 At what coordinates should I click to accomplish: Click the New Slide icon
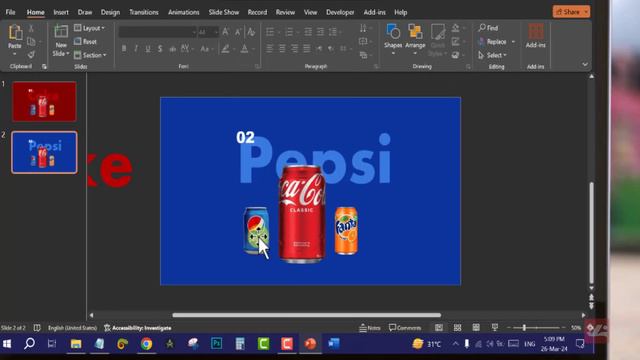pyautogui.click(x=61, y=31)
